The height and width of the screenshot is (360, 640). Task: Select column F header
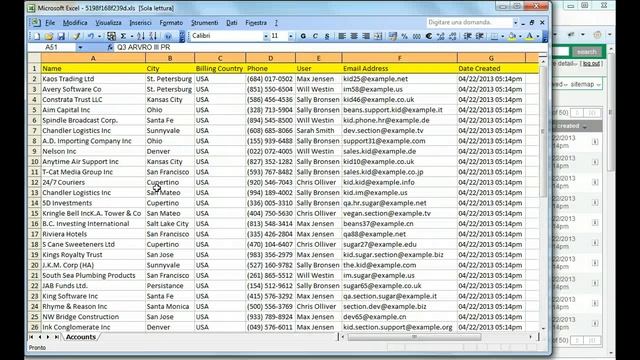point(400,58)
